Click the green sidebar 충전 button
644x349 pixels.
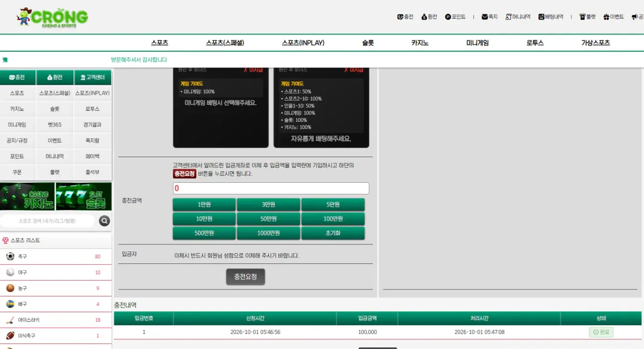[x=18, y=77]
